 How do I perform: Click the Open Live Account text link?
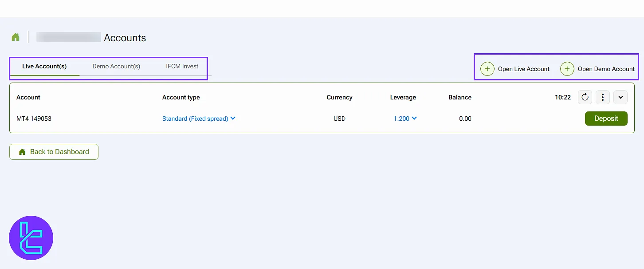pos(523,69)
